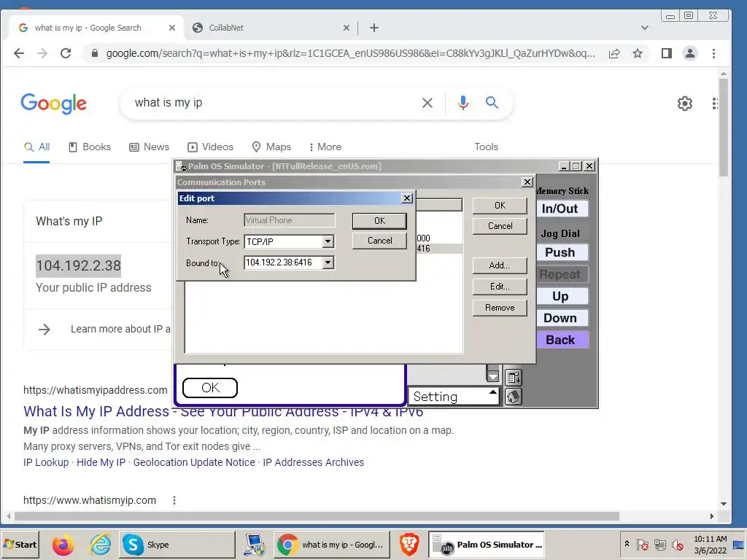Click horizontal scrollbar at page bottom
747x560 pixels.
tap(317, 516)
